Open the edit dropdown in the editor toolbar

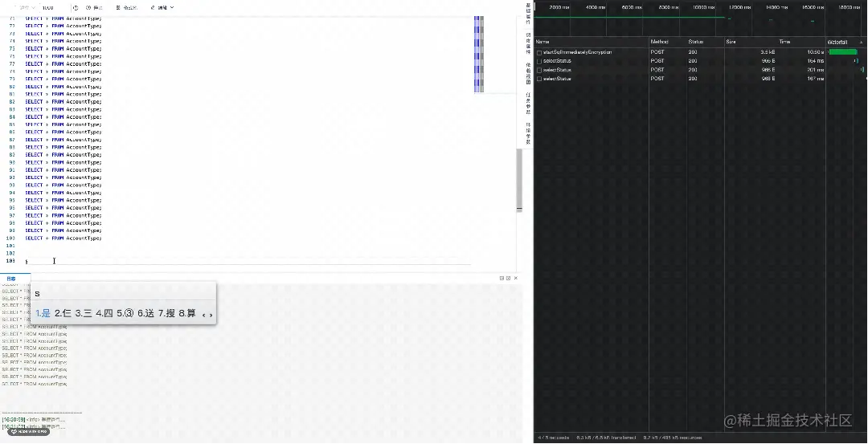[x=162, y=8]
